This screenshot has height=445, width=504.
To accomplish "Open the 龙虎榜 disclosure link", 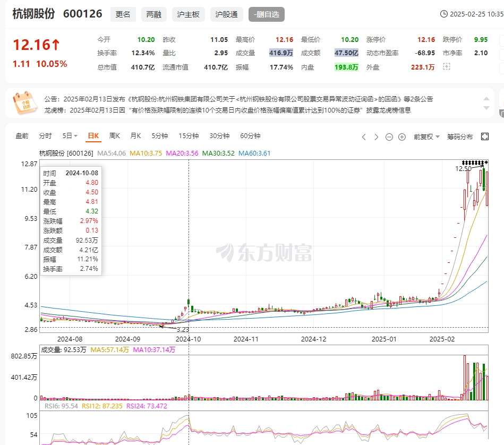I will [x=228, y=110].
